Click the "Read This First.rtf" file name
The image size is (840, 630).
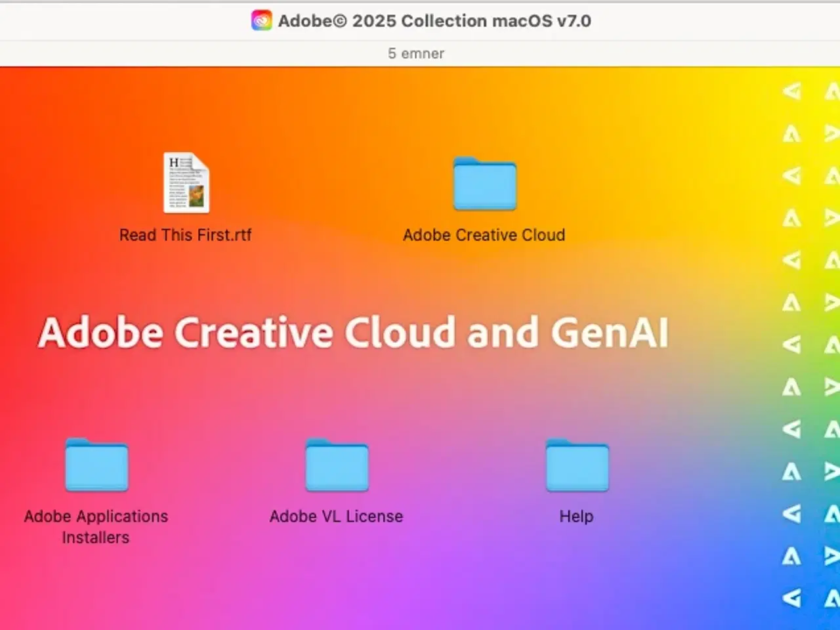[x=185, y=235]
